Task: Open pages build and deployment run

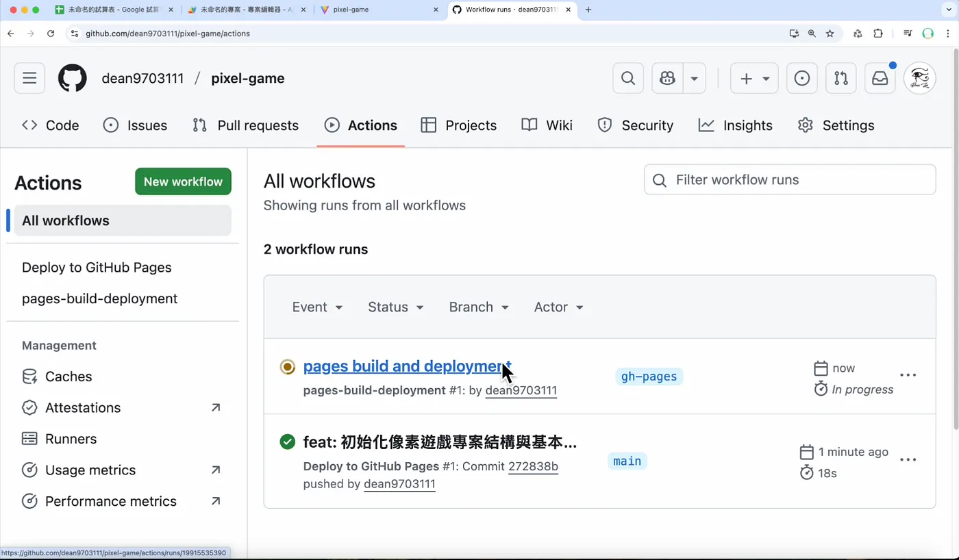Action: (407, 366)
